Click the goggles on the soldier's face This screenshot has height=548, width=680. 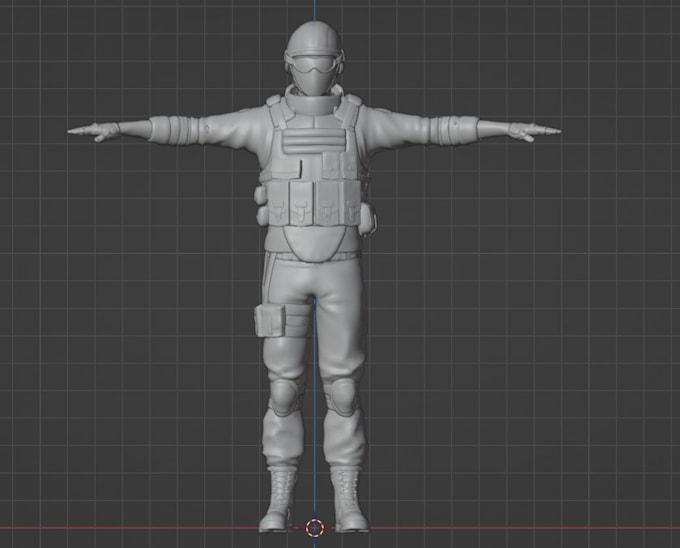(314, 65)
